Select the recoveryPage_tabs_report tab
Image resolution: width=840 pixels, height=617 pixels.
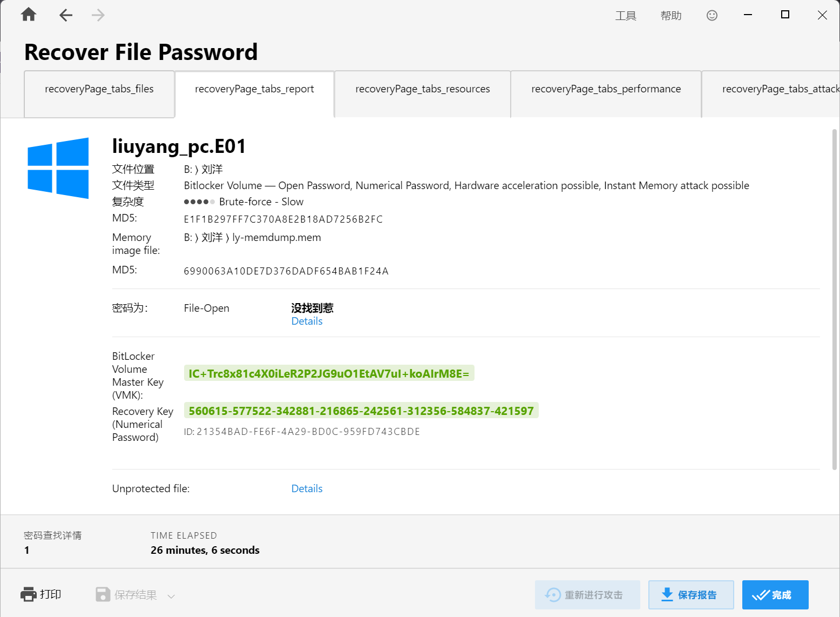(254, 94)
